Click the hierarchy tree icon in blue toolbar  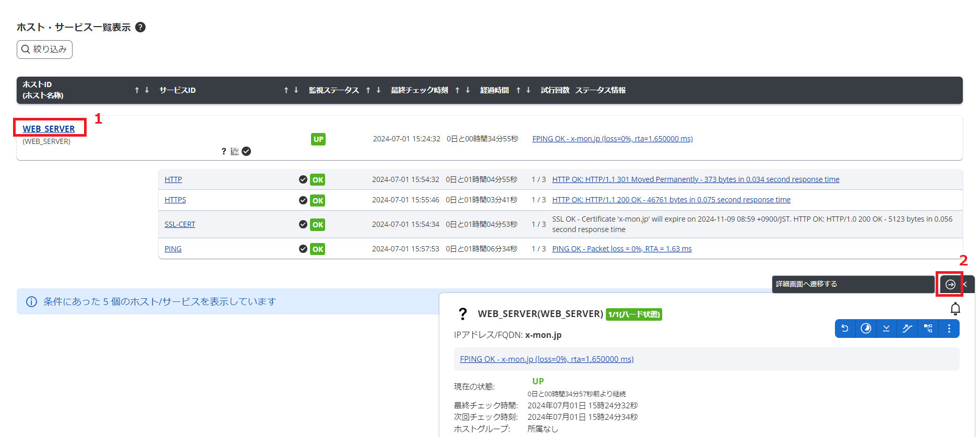[928, 329]
